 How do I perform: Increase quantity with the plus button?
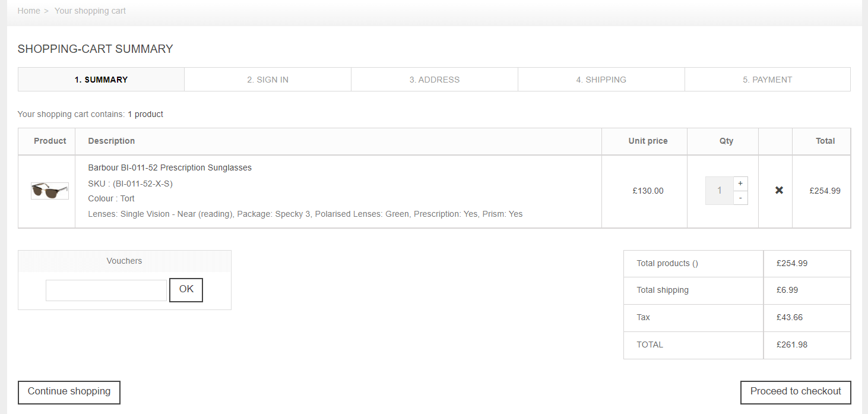coord(740,184)
